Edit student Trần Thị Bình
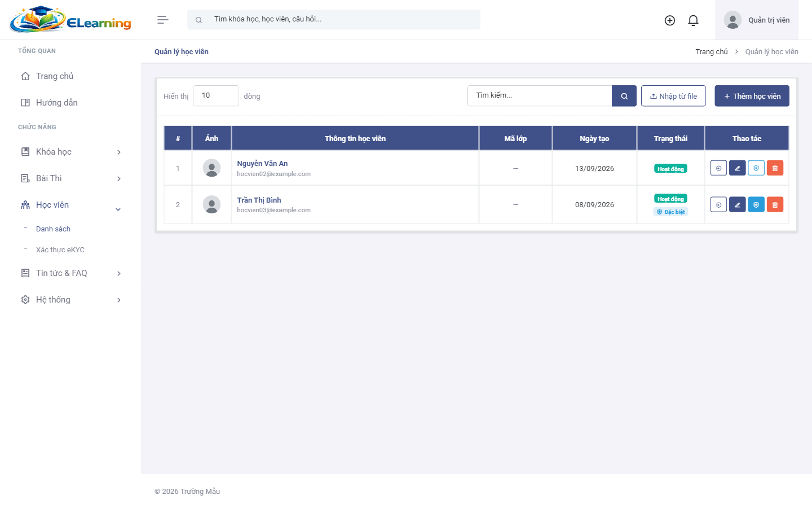The width and height of the screenshot is (812, 508). [738, 204]
